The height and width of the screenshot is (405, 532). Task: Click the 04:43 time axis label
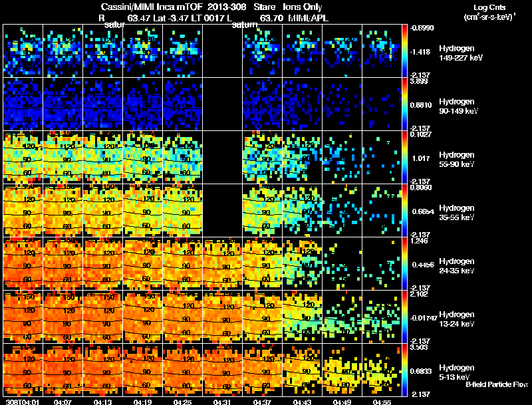click(302, 402)
